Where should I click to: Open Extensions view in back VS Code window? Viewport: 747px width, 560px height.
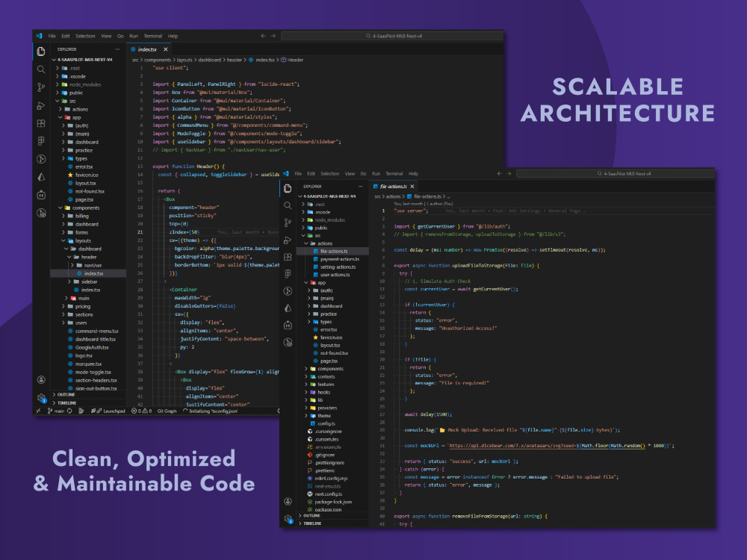click(x=41, y=123)
